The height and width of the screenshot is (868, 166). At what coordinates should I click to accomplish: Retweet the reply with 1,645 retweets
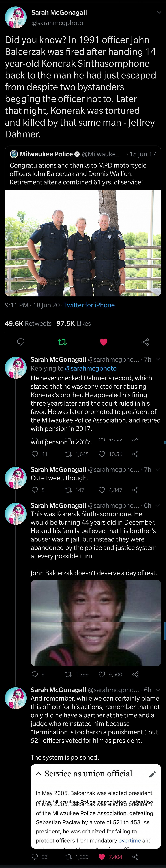pos(68,454)
